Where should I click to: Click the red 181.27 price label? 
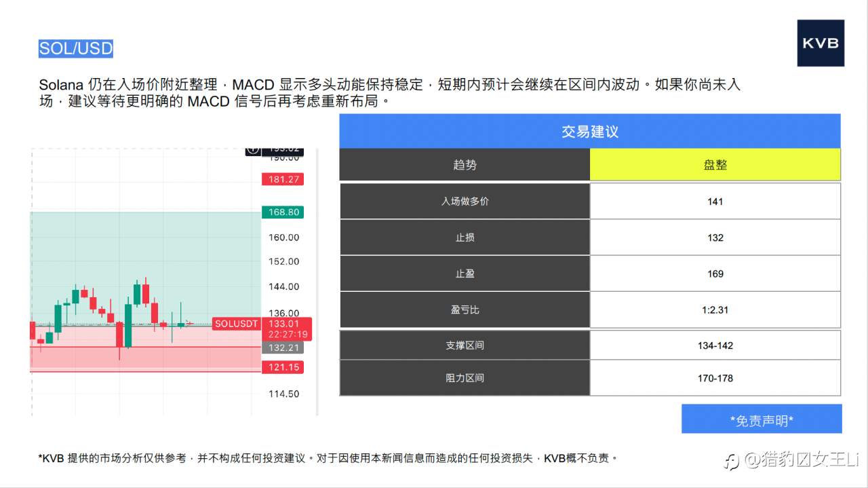click(283, 179)
